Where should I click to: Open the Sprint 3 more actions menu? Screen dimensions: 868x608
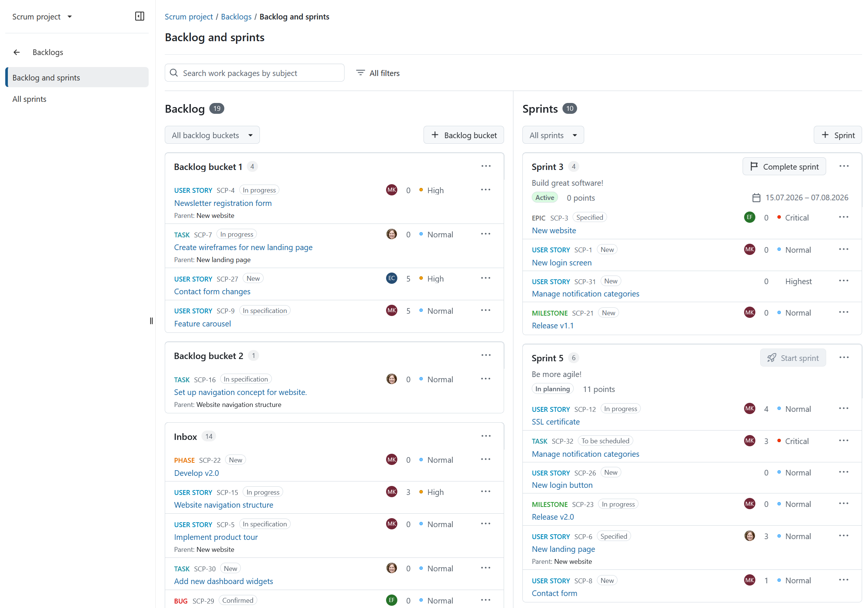844,166
